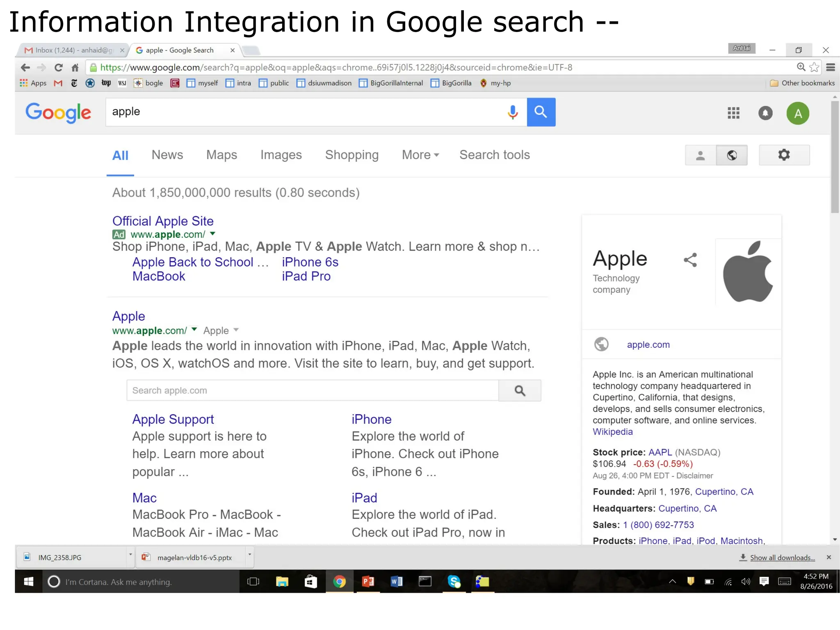Click the Google logo
The width and height of the screenshot is (840, 630).
point(58,112)
